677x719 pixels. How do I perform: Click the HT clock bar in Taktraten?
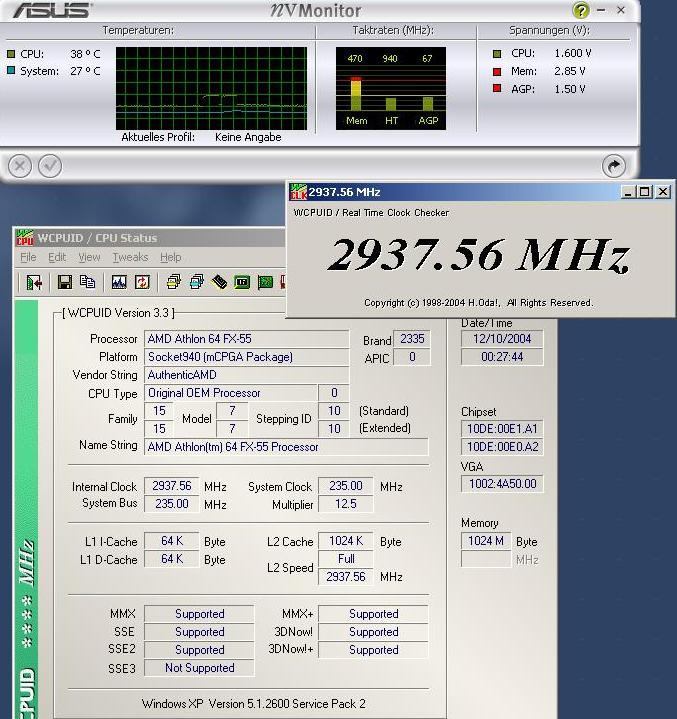(391, 104)
